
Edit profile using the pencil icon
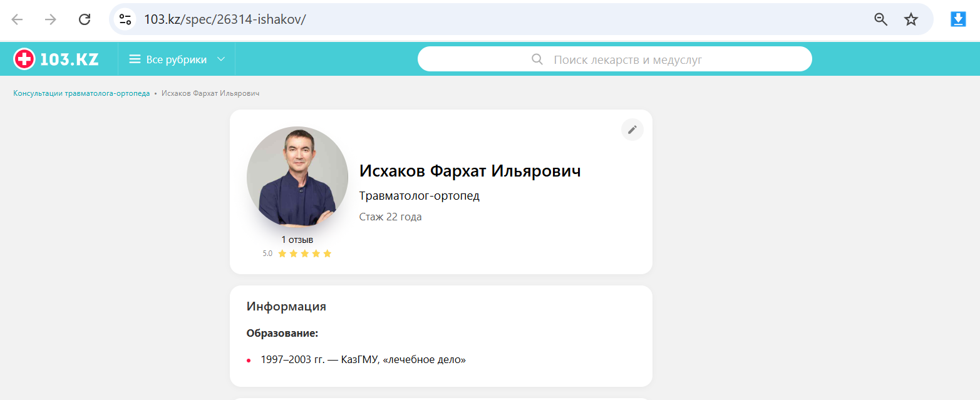[632, 130]
